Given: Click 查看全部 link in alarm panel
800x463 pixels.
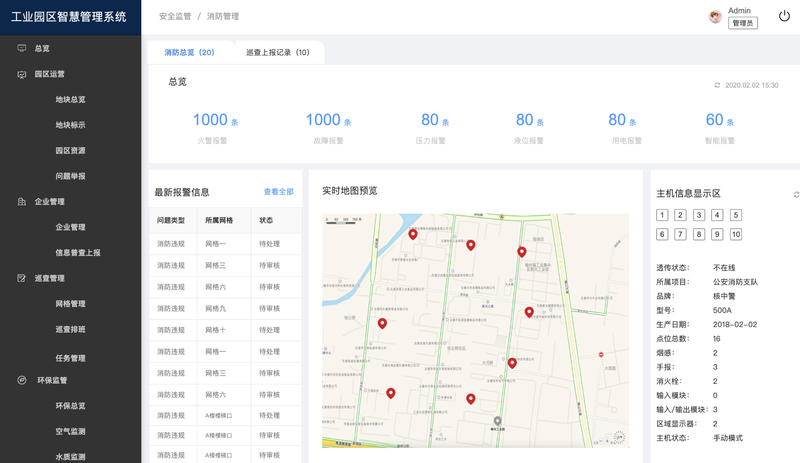Looking at the screenshot, I should (278, 191).
